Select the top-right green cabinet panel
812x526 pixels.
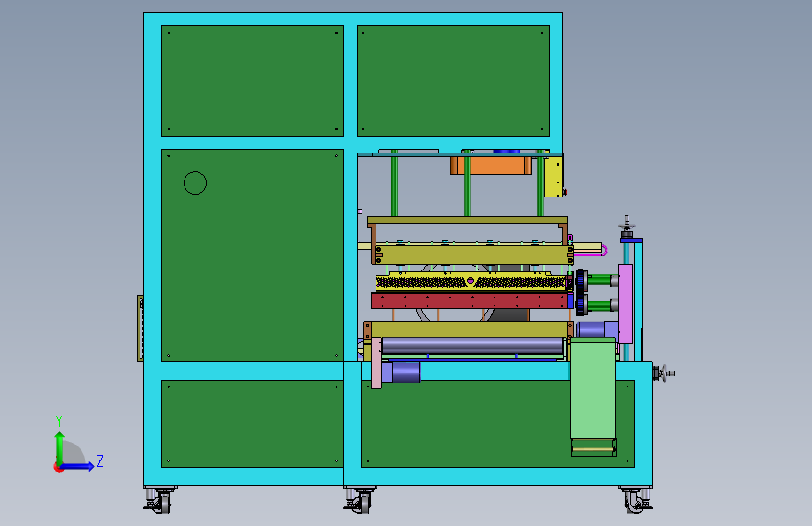tap(453, 80)
